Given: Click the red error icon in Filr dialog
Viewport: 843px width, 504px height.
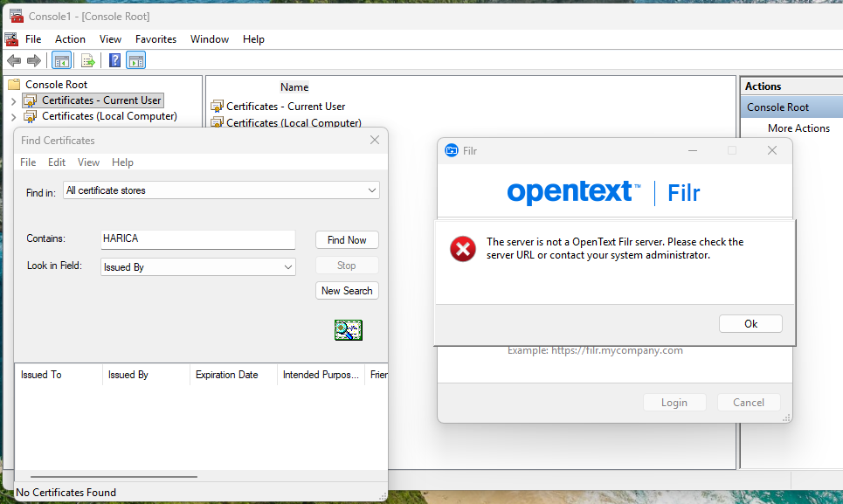Looking at the screenshot, I should (463, 249).
